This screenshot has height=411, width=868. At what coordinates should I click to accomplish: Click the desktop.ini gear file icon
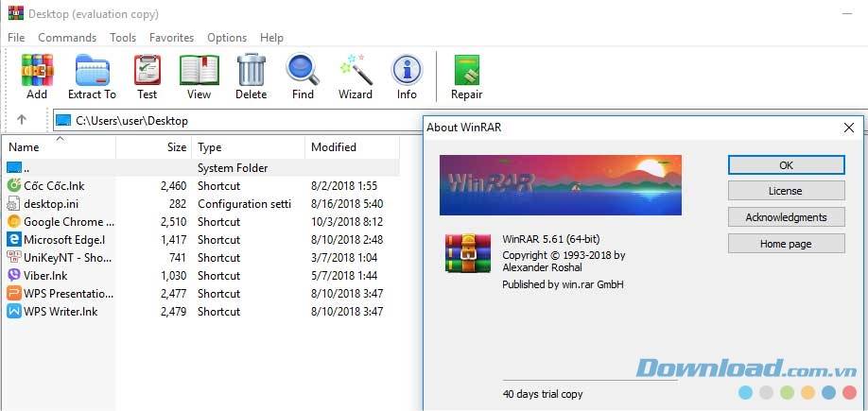(x=14, y=203)
